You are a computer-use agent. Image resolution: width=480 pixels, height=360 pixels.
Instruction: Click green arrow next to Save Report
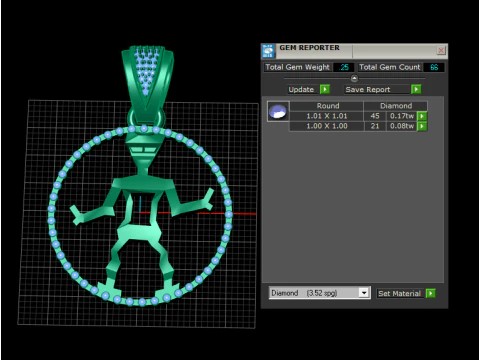pyautogui.click(x=416, y=89)
